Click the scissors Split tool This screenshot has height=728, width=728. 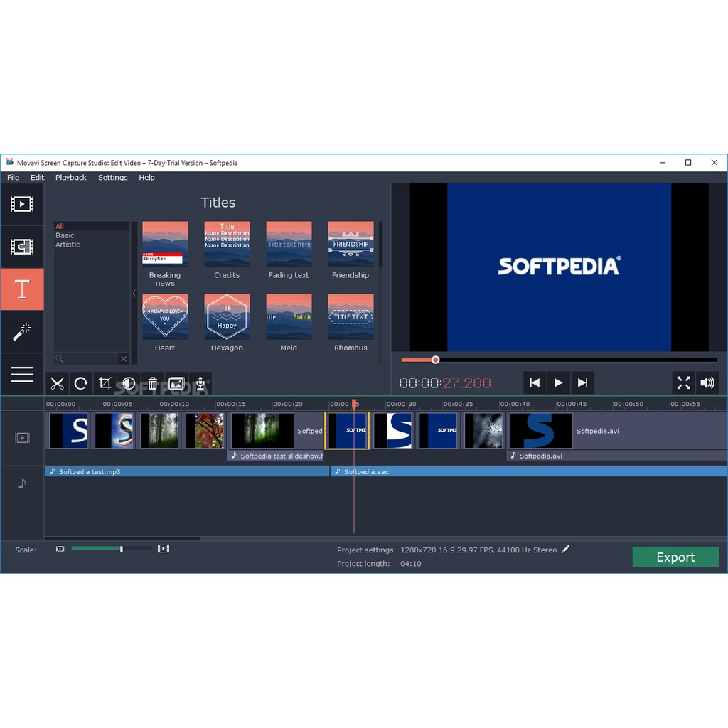pos(57,383)
